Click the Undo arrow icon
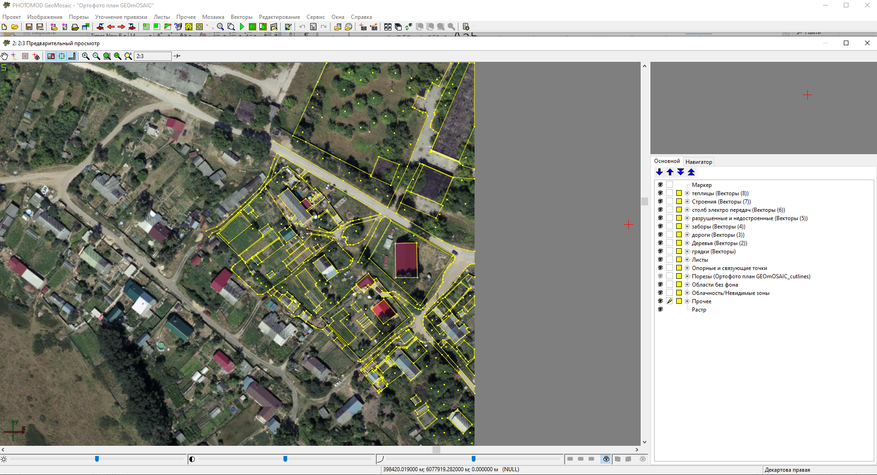Viewport: 877px width, 475px height. 303,27
